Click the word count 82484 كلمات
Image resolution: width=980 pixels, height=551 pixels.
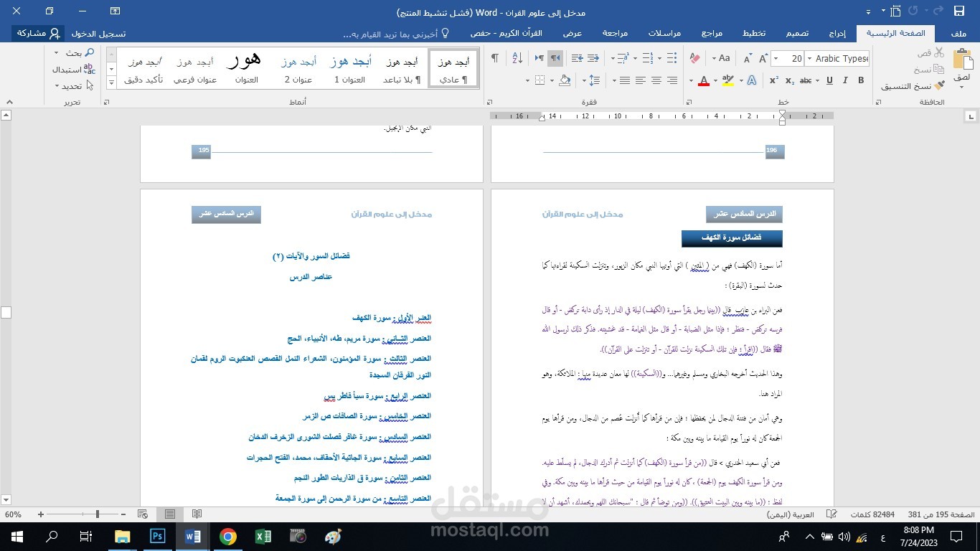point(872,514)
